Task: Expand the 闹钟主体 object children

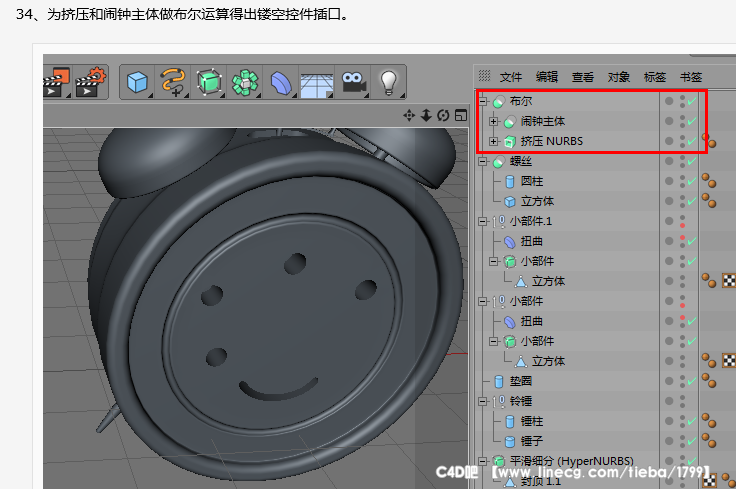Action: [x=493, y=122]
